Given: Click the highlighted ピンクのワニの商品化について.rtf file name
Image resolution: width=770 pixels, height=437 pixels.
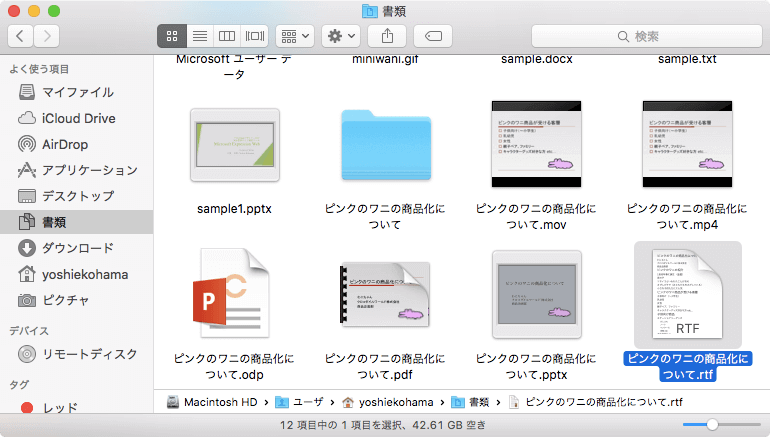Looking at the screenshot, I should point(688,366).
